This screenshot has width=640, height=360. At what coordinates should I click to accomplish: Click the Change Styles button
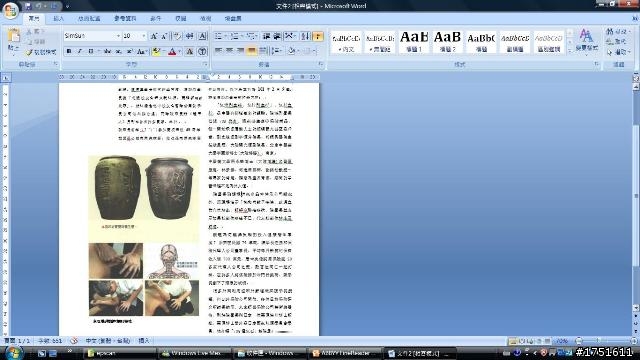coord(587,41)
